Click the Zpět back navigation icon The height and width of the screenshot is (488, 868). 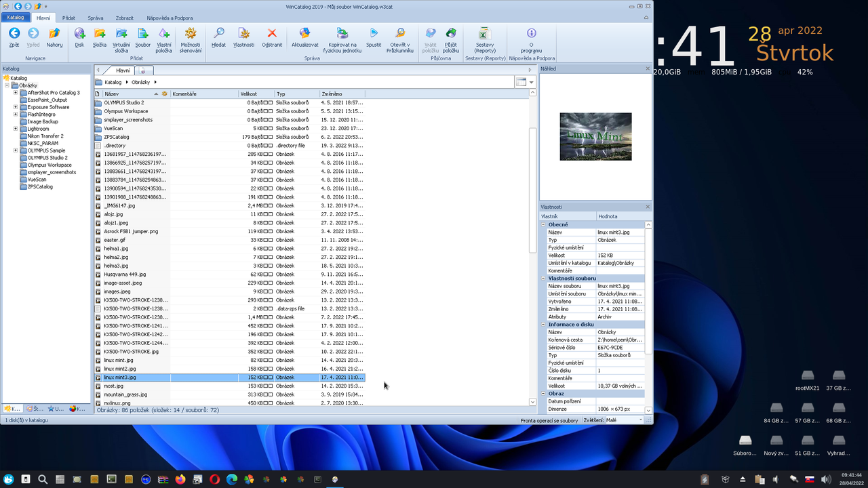pos(14,33)
